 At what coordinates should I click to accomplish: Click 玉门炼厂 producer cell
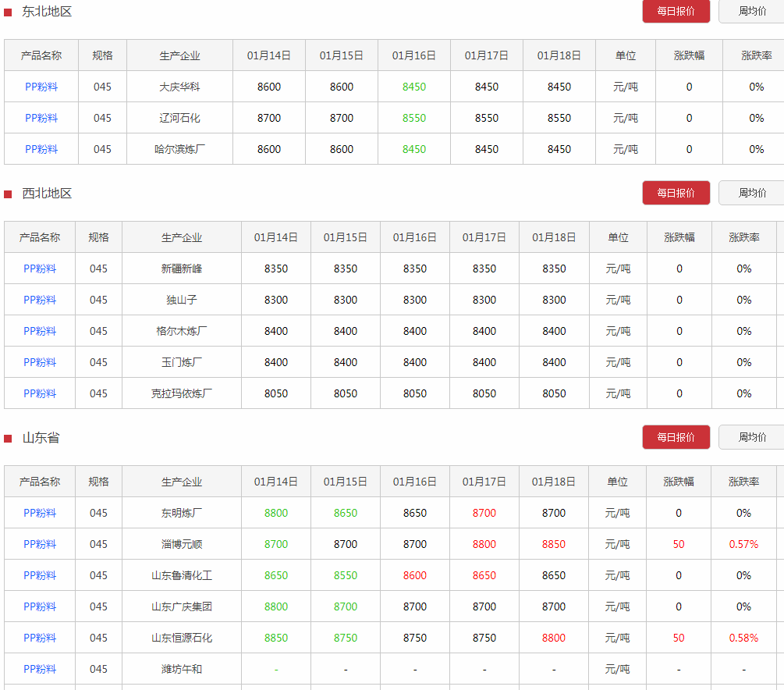coord(182,362)
